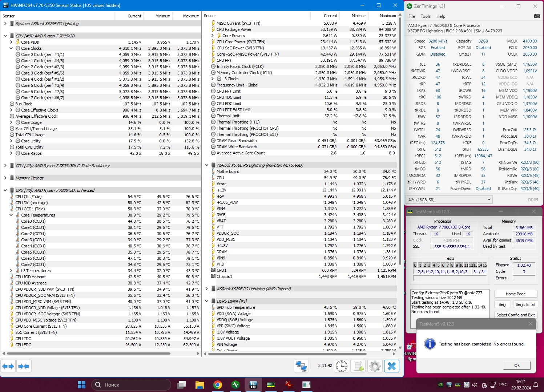This screenshot has width=544, height=392.
Task: Click the HWiNFO tray icon
Action: [449, 385]
